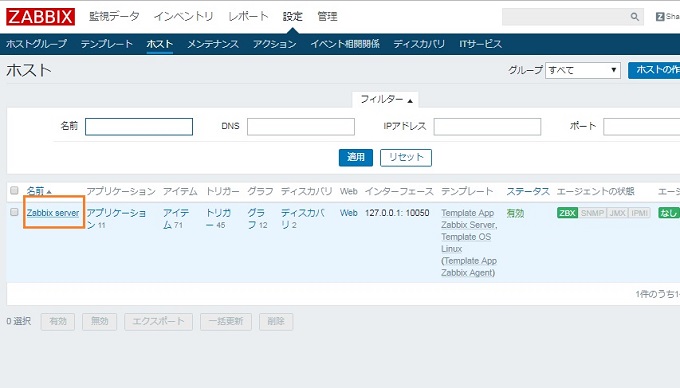Click the IPMI availability badge
680x388 pixels.
pyautogui.click(x=639, y=213)
